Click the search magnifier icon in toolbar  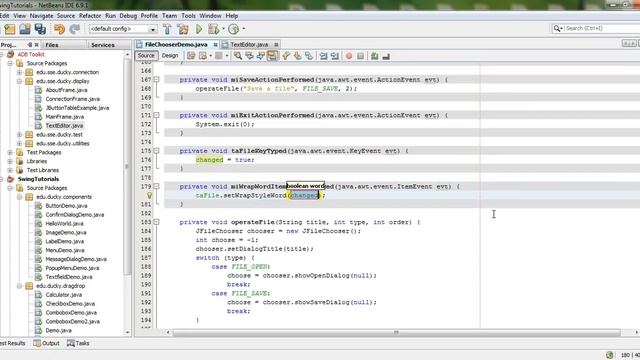558,28
